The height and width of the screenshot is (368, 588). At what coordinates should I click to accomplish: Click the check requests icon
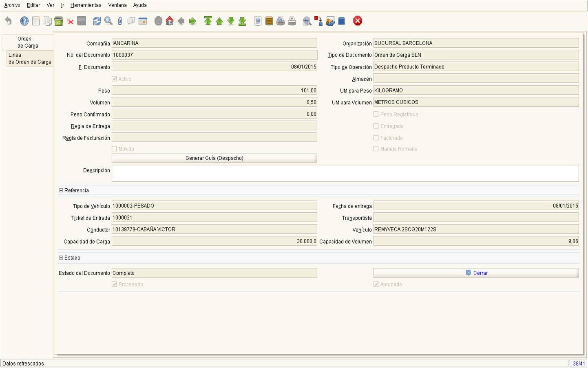tap(330, 21)
